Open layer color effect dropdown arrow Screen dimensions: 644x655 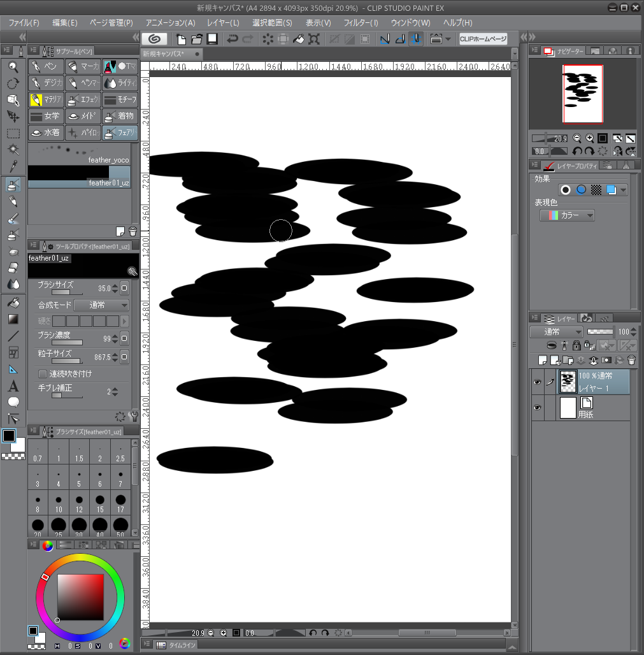pyautogui.click(x=623, y=190)
